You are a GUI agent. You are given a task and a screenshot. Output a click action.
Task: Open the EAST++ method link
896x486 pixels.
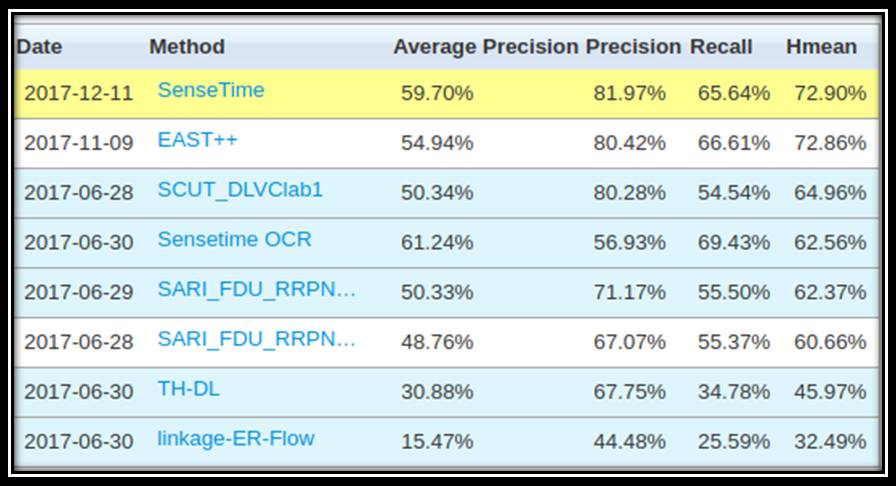[197, 140]
